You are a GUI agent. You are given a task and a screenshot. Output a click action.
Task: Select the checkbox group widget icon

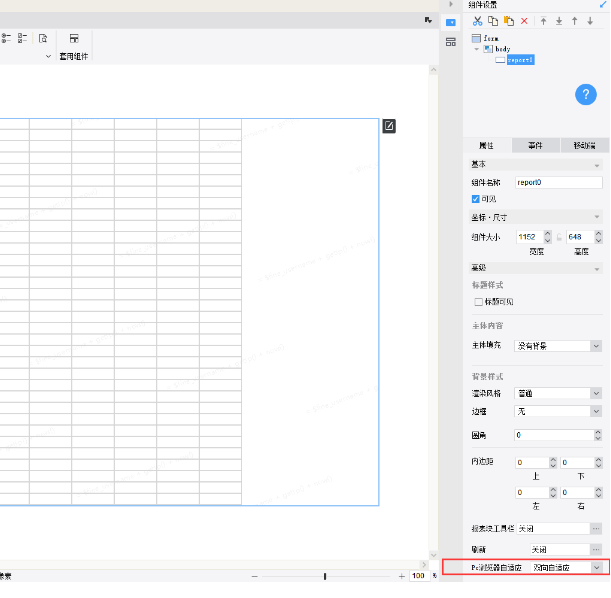[22, 38]
